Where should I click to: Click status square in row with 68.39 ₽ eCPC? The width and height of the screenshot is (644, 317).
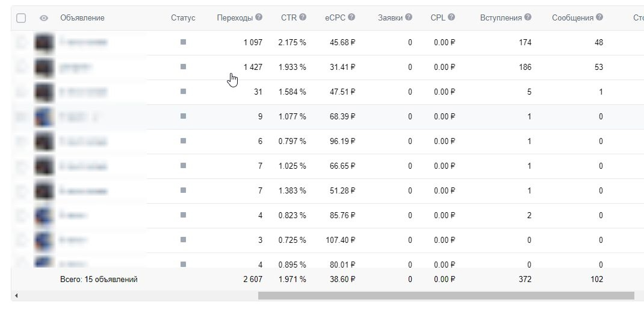pos(183,116)
